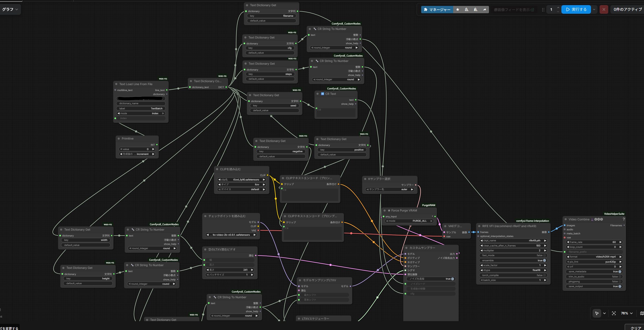Click the クリア button at bottom right
This screenshot has width=644, height=330.
[x=635, y=327]
